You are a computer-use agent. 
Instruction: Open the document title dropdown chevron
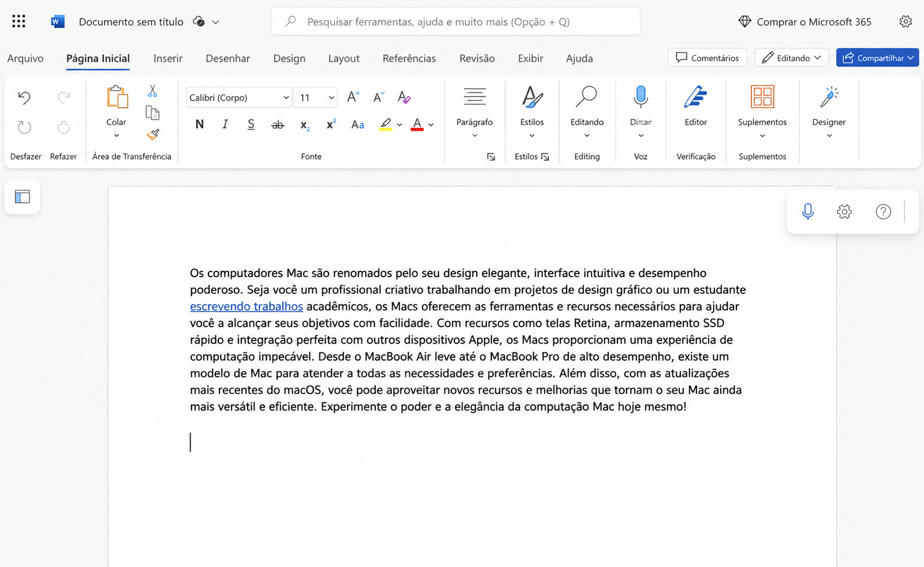(x=215, y=22)
